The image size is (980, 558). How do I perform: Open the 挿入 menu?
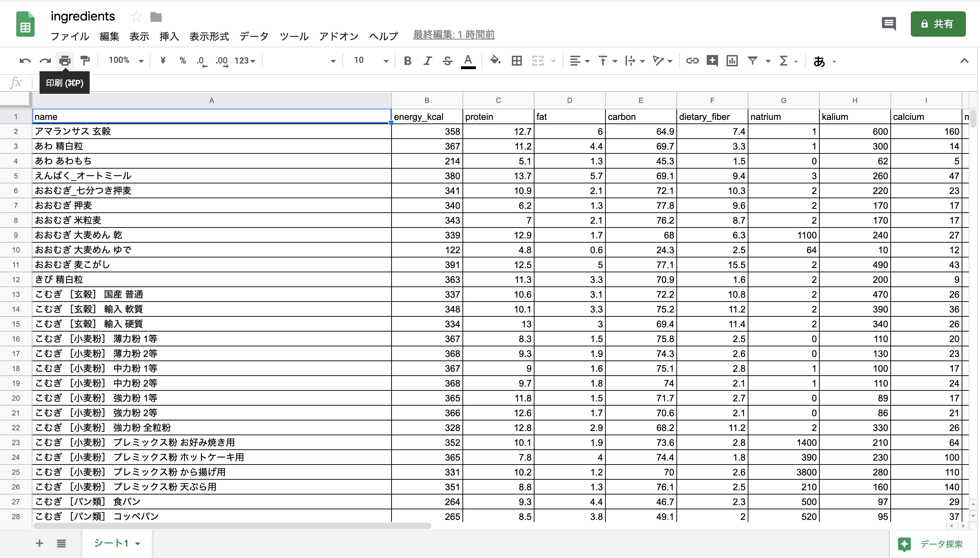point(169,36)
